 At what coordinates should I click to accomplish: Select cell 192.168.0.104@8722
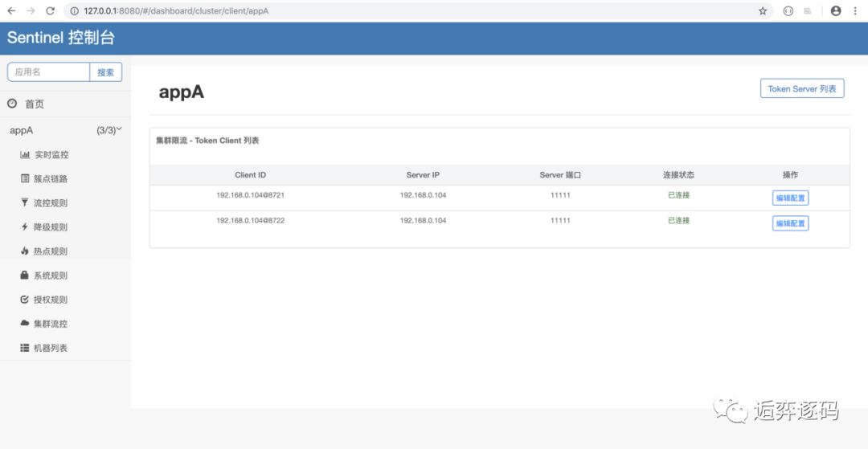250,220
